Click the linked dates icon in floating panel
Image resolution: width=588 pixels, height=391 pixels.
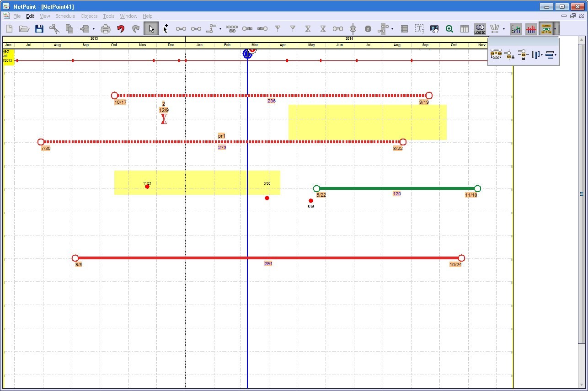tap(496, 55)
